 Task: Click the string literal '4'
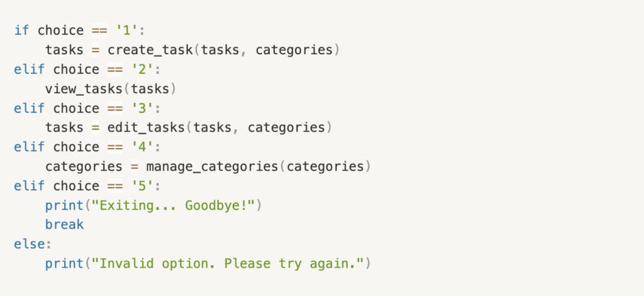tap(143, 147)
